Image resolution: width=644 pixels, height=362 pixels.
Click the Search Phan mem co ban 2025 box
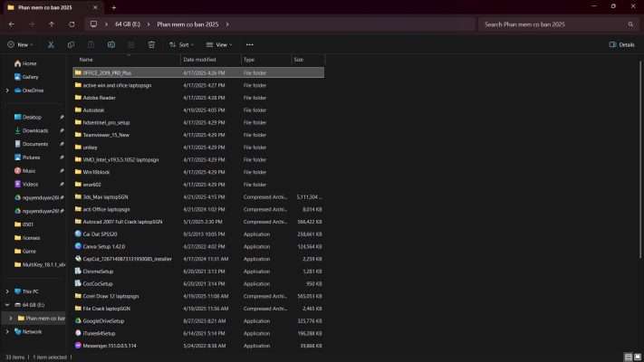pos(553,24)
